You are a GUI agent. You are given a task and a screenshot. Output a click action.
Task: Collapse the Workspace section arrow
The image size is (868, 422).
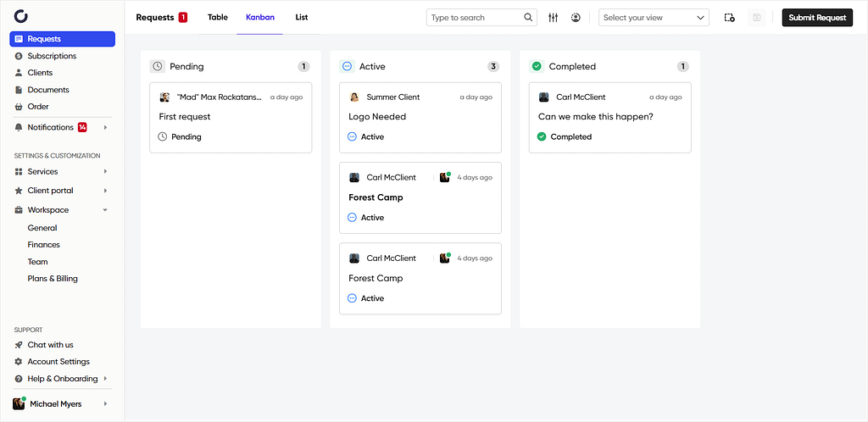point(105,209)
